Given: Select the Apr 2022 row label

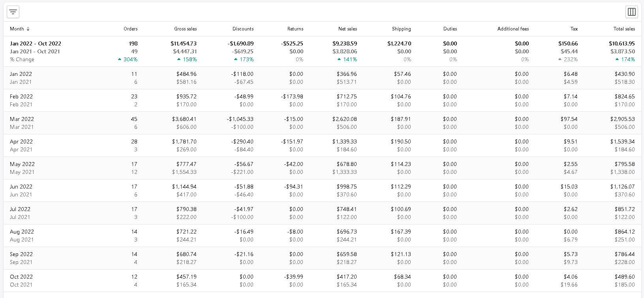Looking at the screenshot, I should tap(21, 141).
